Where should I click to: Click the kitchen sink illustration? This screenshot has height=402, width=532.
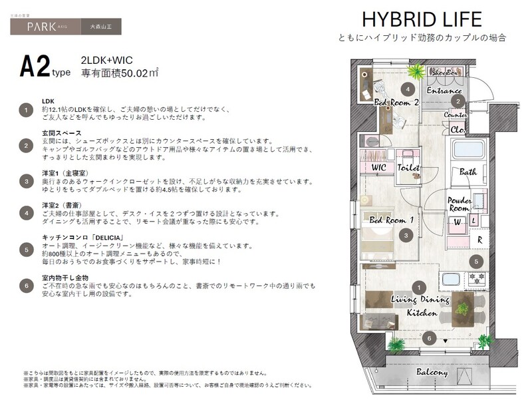(451, 280)
